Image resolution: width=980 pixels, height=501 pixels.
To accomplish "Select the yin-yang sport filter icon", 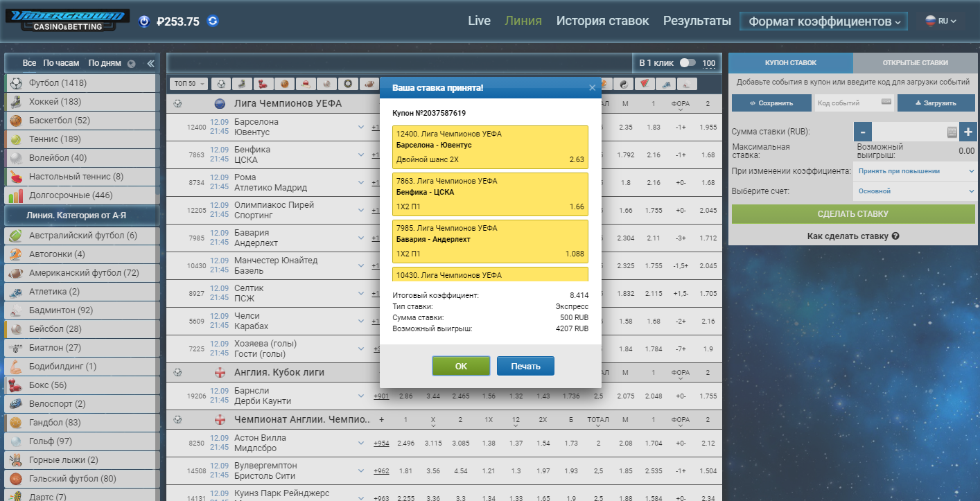I will 624,84.
